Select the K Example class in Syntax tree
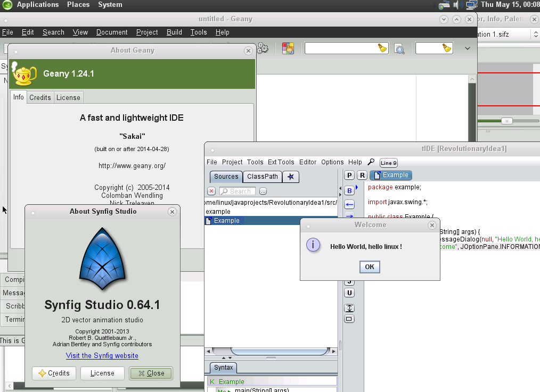 tap(272, 382)
